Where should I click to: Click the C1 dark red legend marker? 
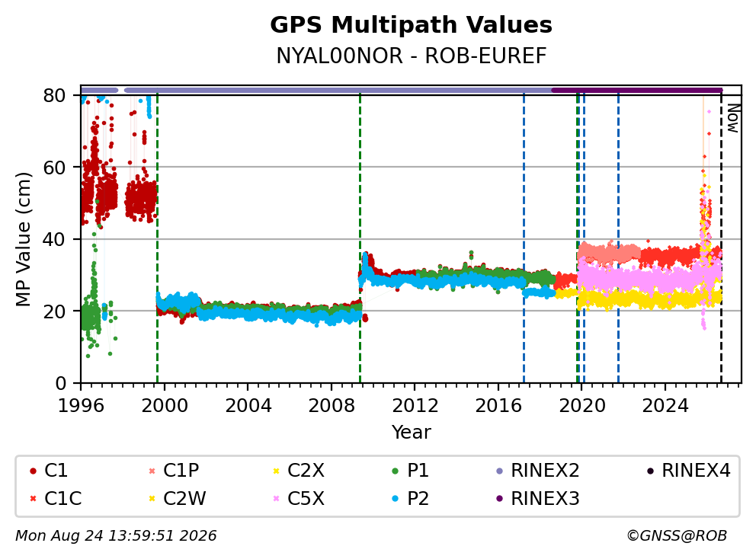(34, 471)
